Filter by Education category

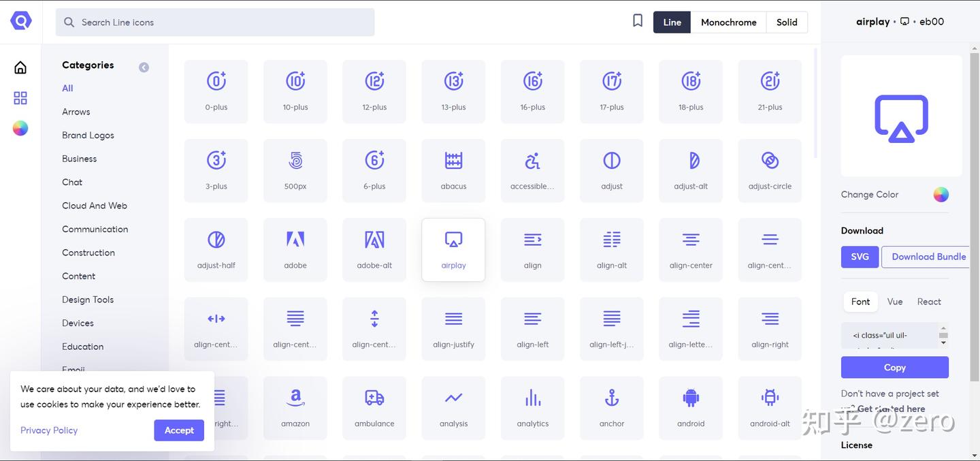pos(82,347)
